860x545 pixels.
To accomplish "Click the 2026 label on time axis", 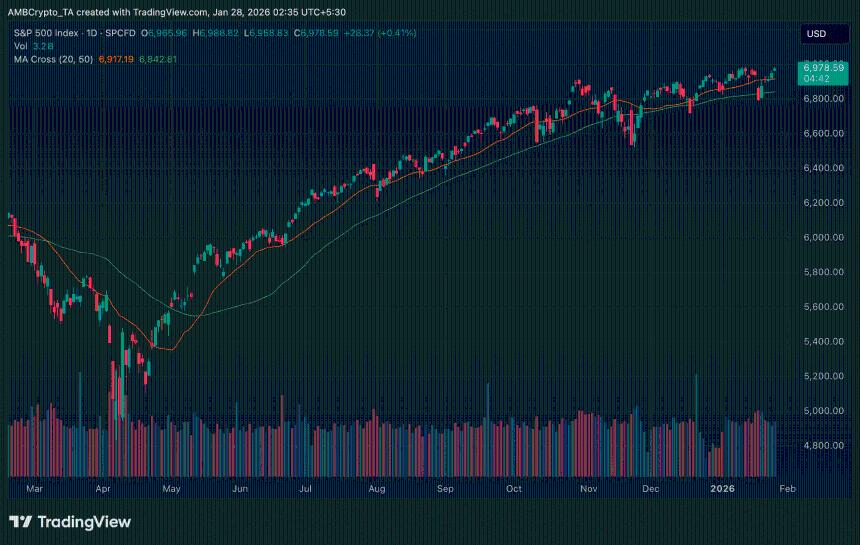I will tap(722, 489).
